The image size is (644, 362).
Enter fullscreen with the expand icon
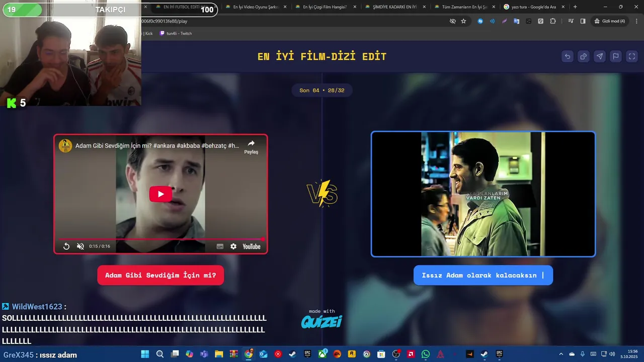[x=632, y=56]
